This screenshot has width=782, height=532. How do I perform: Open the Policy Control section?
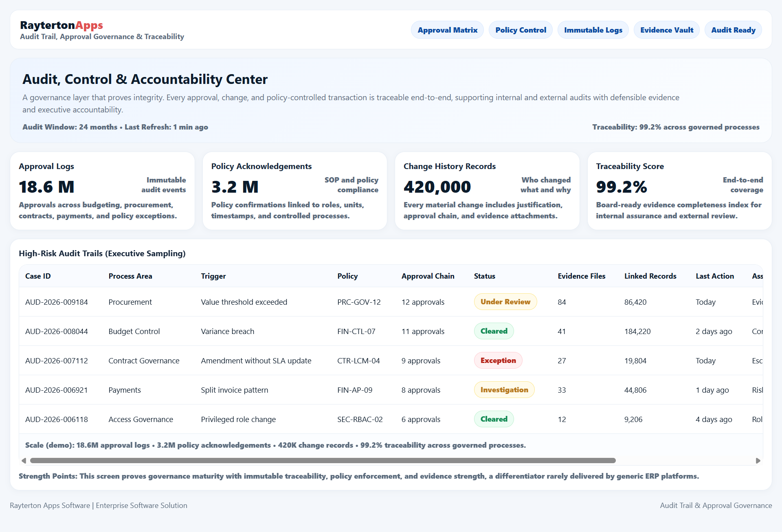click(x=521, y=29)
